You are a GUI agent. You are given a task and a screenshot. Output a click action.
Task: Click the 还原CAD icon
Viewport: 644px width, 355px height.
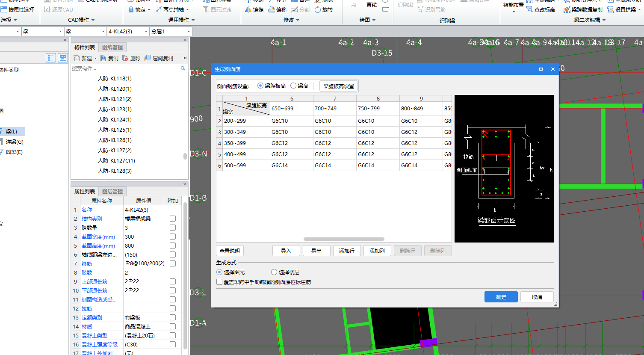pos(47,9)
